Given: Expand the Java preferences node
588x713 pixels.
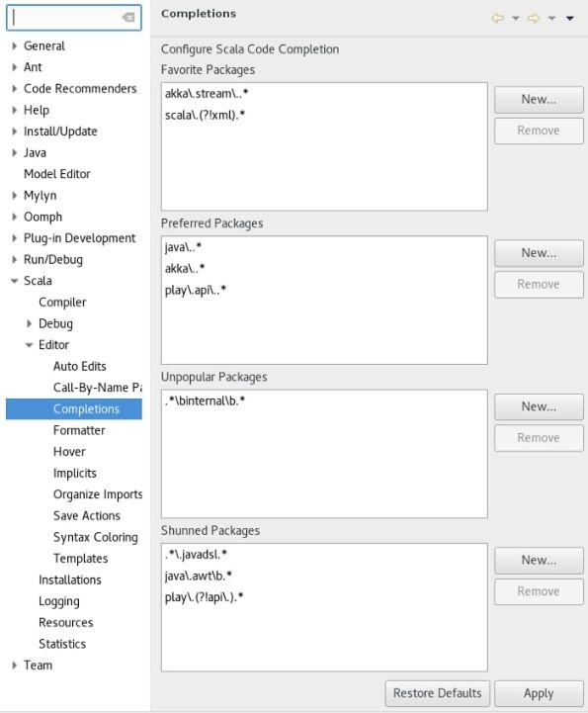Looking at the screenshot, I should point(15,152).
